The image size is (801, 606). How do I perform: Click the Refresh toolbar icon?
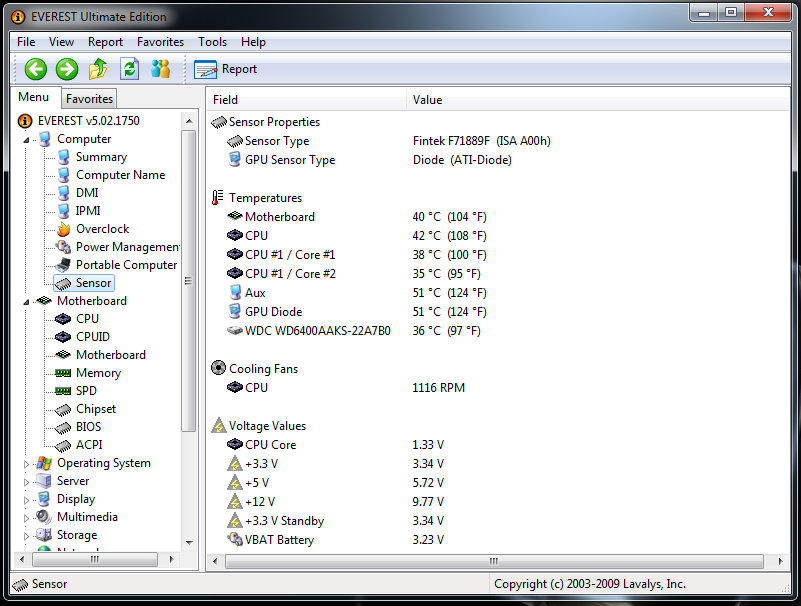(x=129, y=69)
